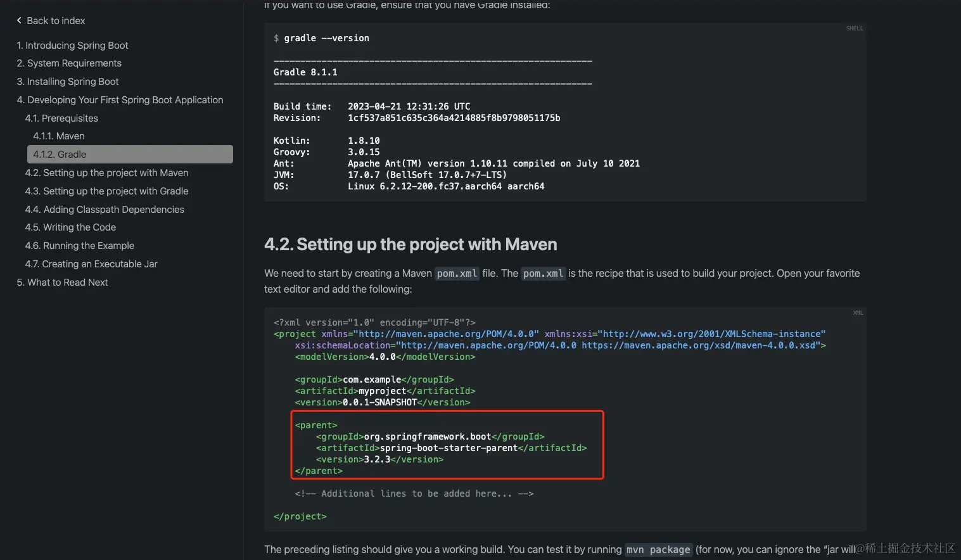Click SHELL label on code block
The height and width of the screenshot is (560, 961).
(x=855, y=29)
